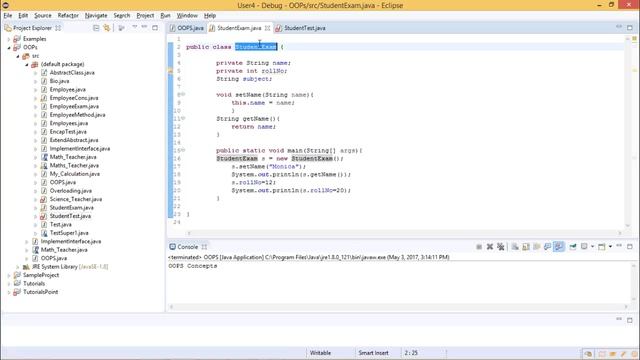Switch to the OOPS.java editor tab
This screenshot has width=640, height=360.
(187, 28)
